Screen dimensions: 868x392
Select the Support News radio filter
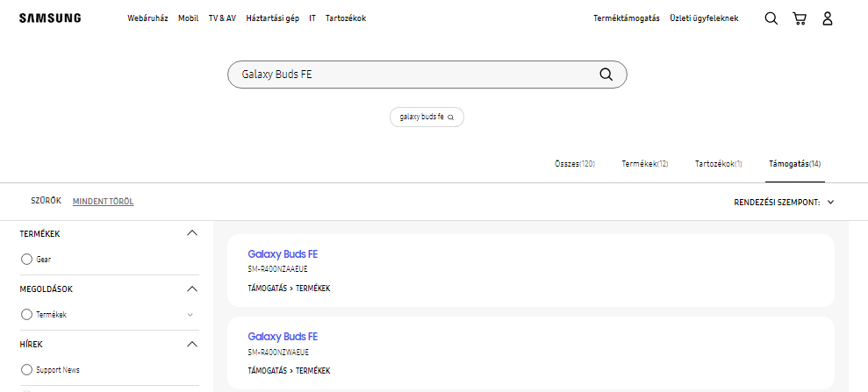26,370
